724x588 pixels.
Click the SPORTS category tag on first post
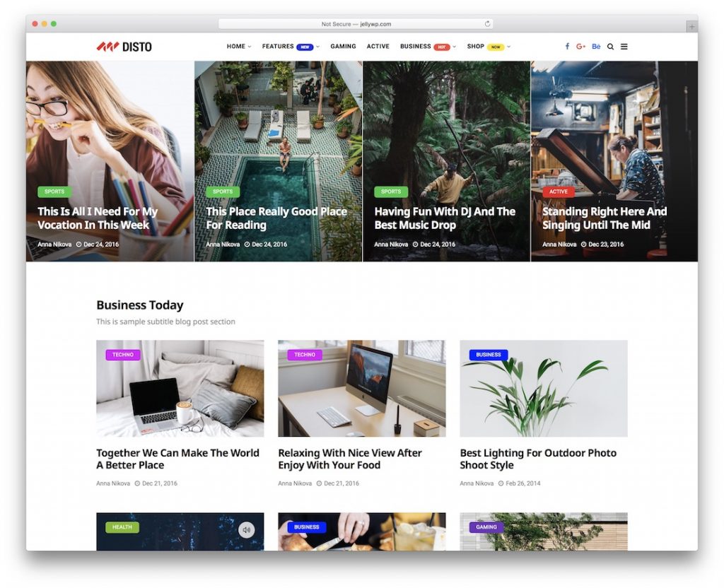click(x=54, y=191)
